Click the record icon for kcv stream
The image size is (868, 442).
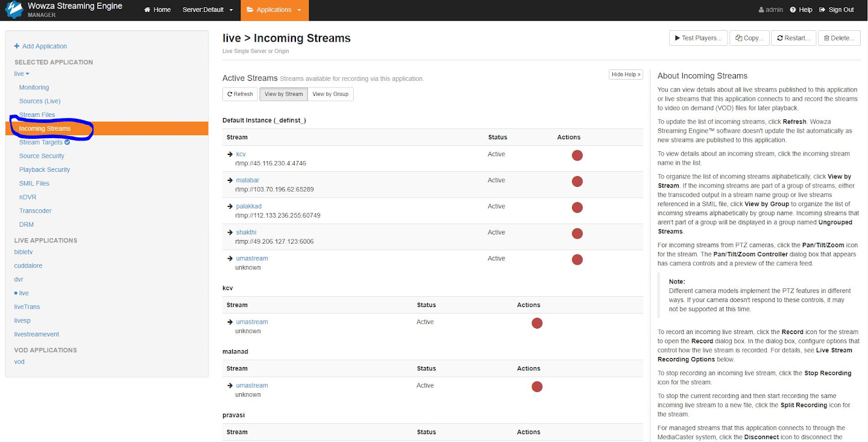[577, 156]
